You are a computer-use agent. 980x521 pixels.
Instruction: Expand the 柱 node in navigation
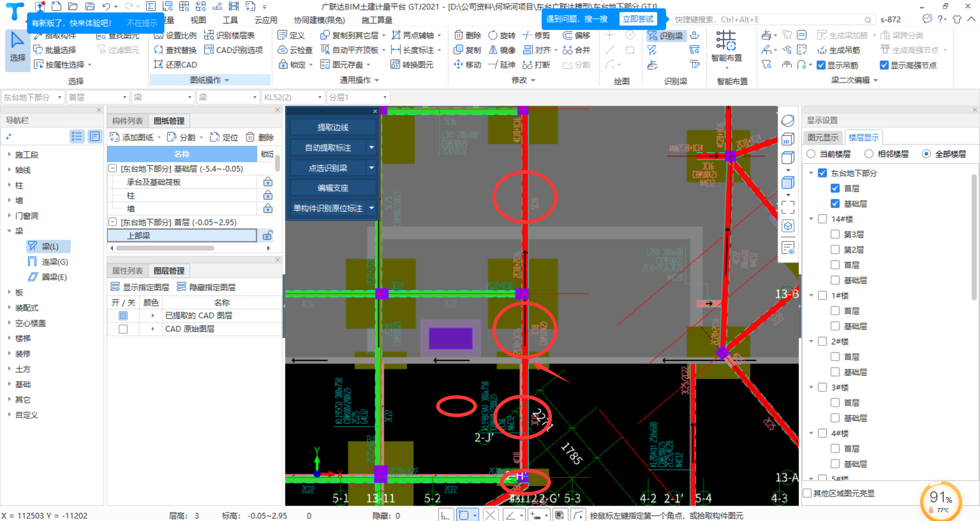point(9,185)
